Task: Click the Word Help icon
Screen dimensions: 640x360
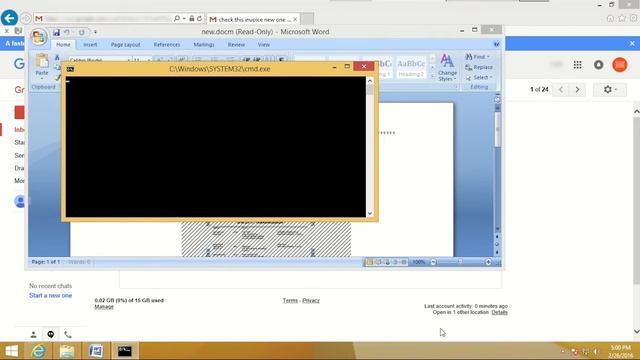Action: 496,44
